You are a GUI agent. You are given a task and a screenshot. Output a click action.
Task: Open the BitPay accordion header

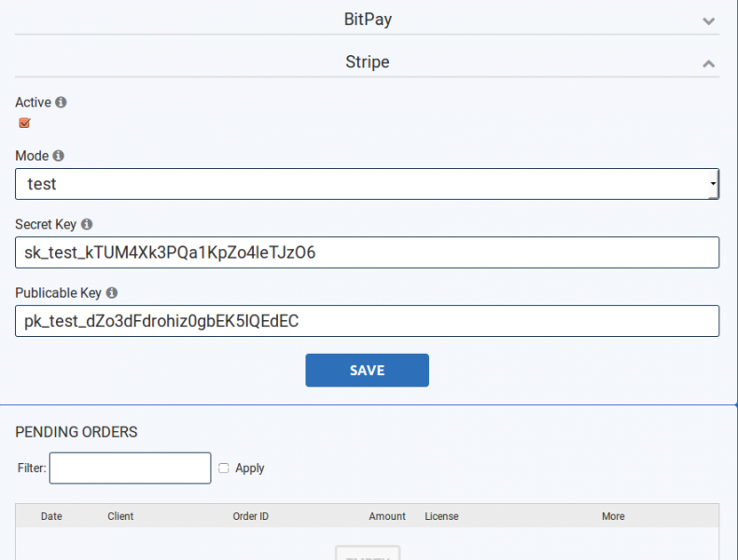tap(367, 20)
